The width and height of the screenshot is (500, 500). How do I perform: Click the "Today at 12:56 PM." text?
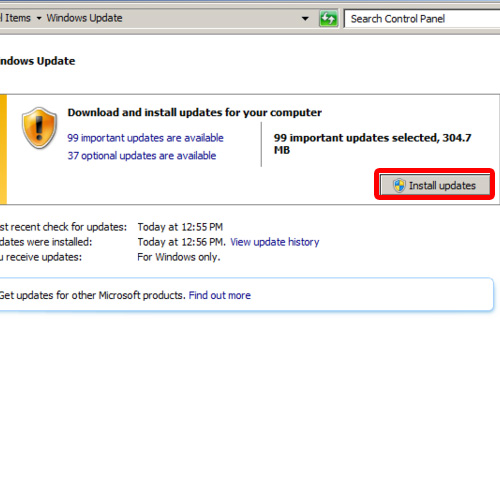pos(182,242)
